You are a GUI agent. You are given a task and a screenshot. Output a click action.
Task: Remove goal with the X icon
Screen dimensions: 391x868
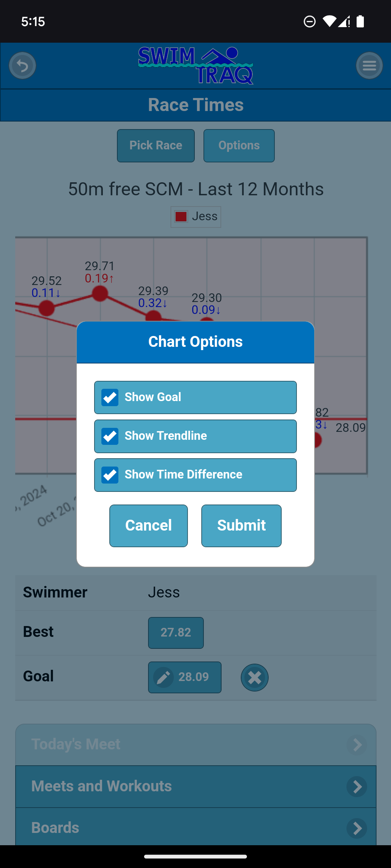click(255, 677)
